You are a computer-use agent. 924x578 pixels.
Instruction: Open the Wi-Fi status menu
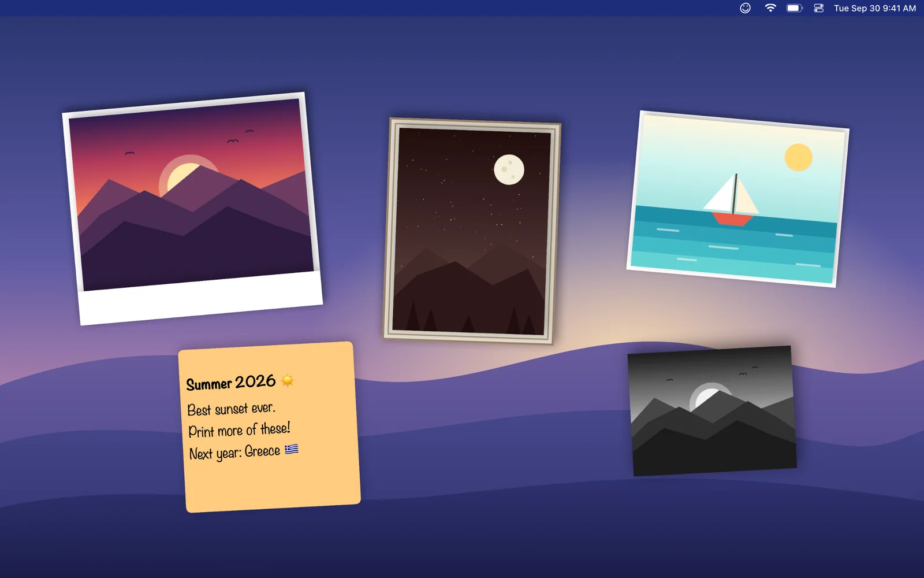(x=770, y=8)
